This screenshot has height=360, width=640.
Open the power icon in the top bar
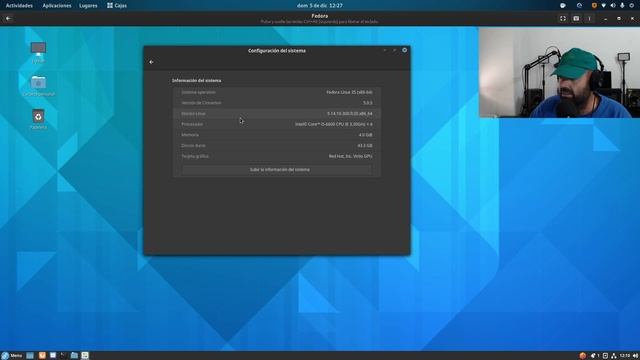pyautogui.click(x=631, y=6)
